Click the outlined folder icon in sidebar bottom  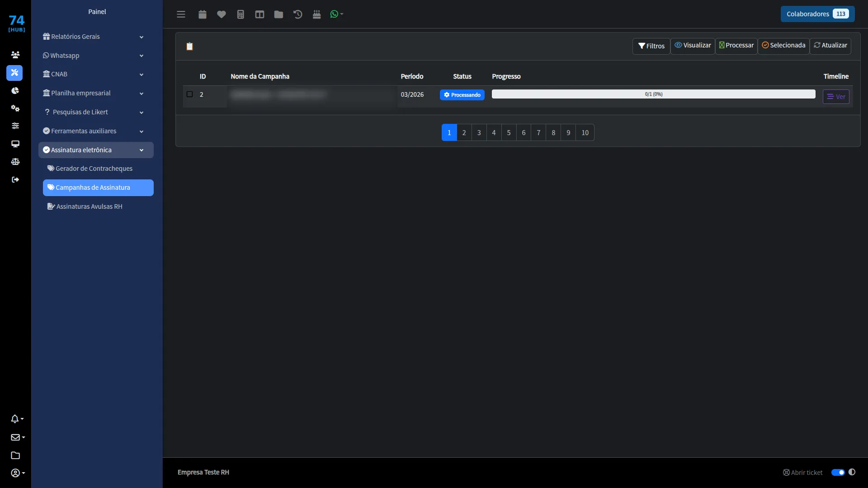tap(15, 455)
